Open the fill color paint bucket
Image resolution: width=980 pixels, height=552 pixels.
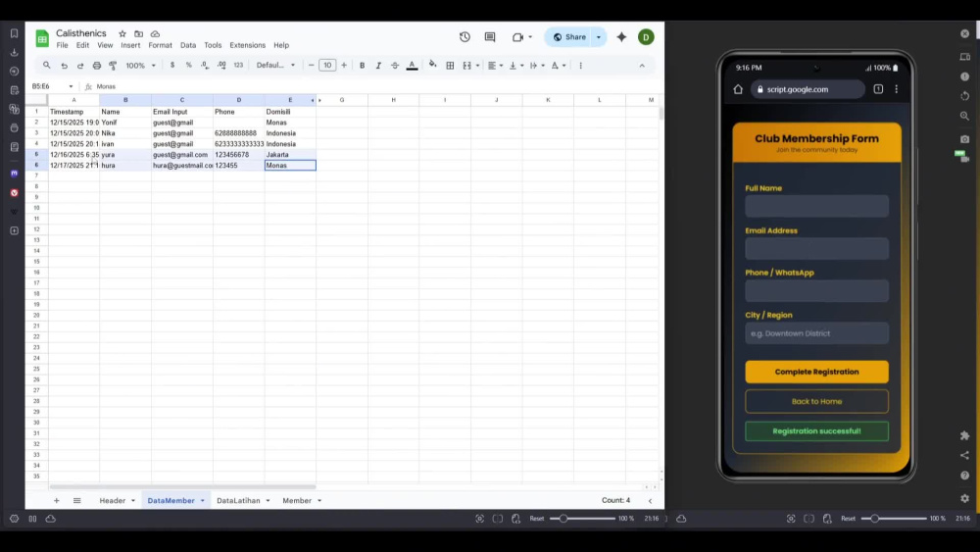tap(432, 65)
